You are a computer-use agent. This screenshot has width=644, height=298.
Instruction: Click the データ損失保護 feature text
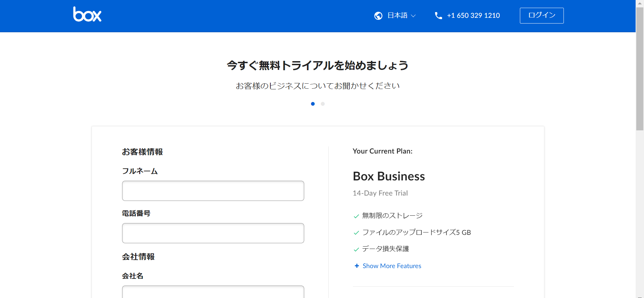(x=386, y=249)
